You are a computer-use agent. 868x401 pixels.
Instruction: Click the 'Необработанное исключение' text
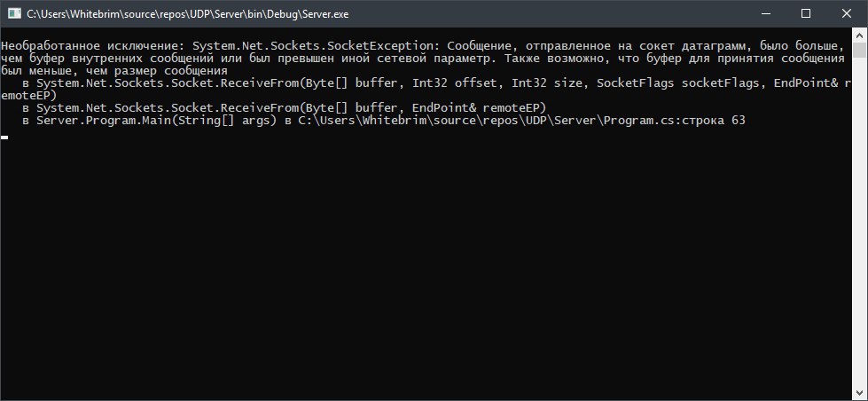coord(93,46)
